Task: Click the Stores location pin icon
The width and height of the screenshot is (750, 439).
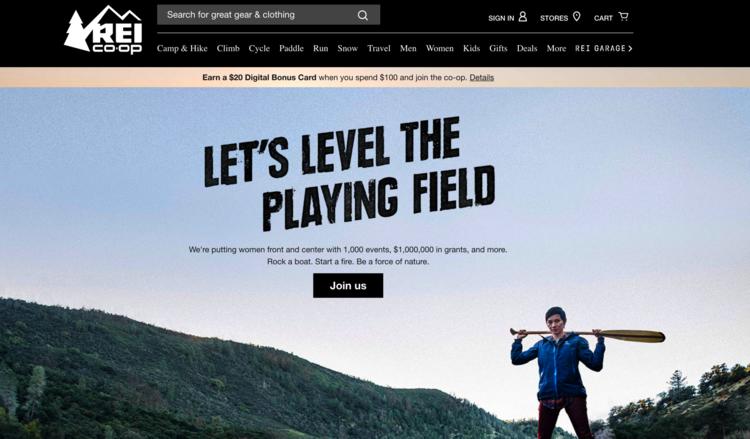Action: 577,17
